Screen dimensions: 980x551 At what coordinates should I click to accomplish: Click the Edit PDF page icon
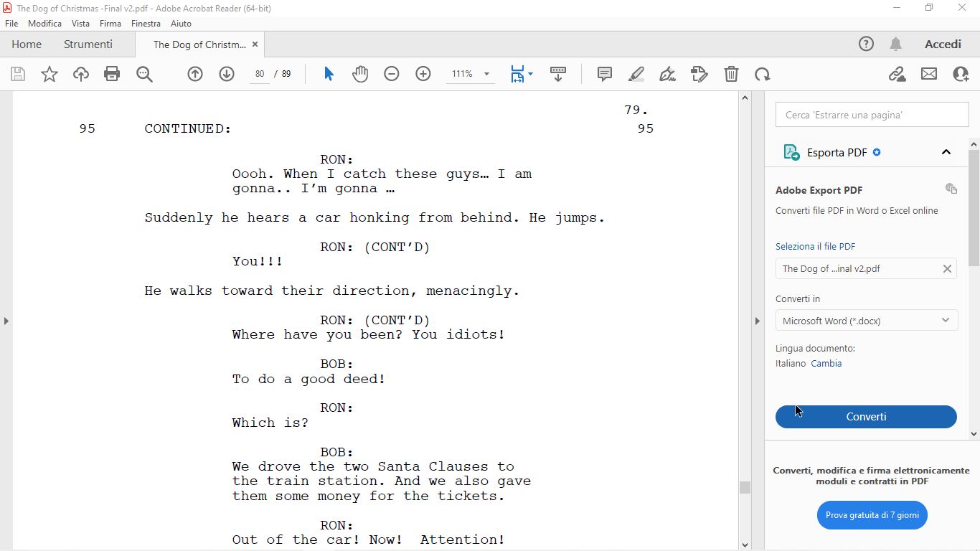(x=699, y=74)
